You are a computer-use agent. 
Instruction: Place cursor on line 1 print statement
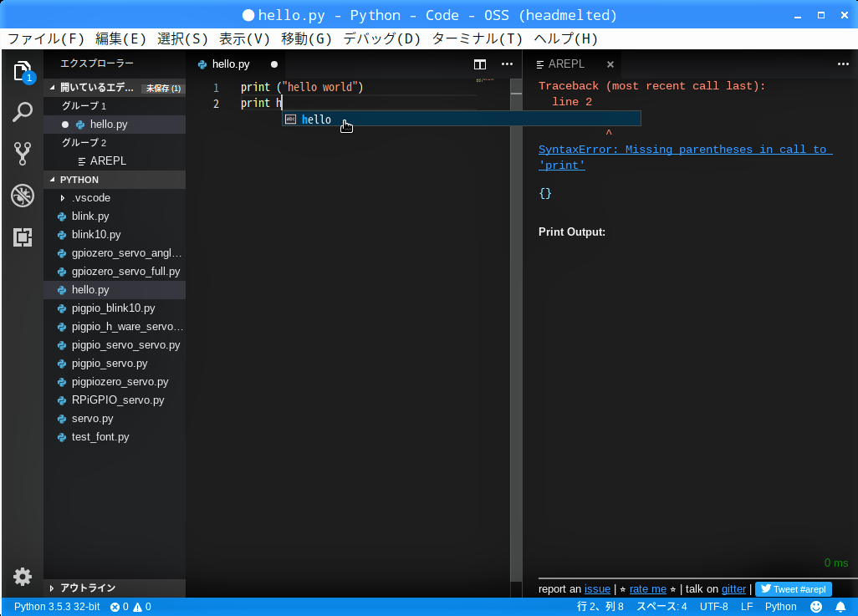(302, 88)
